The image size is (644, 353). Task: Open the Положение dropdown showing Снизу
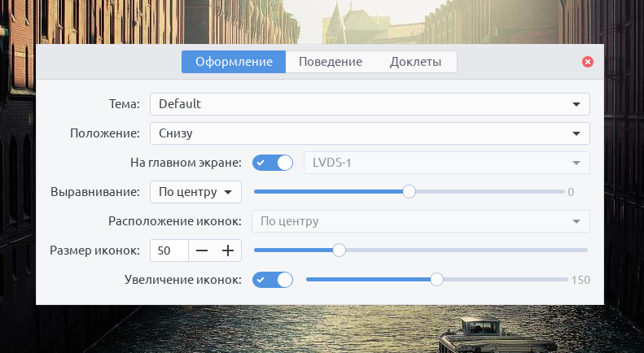370,133
